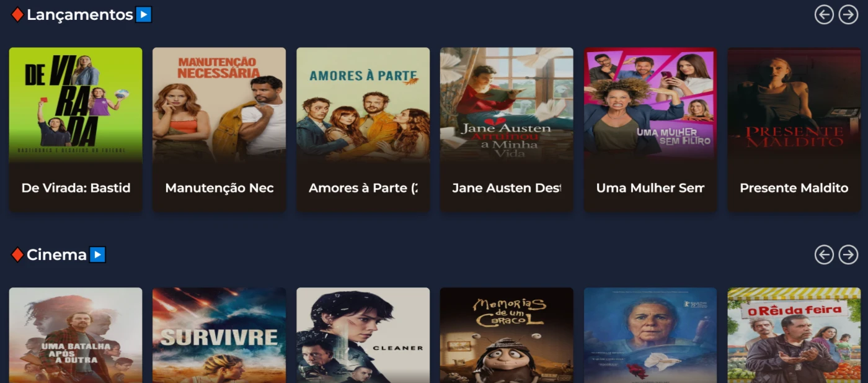Click the blue play icon beside Lançamentos
This screenshot has width=868, height=383.
click(144, 14)
